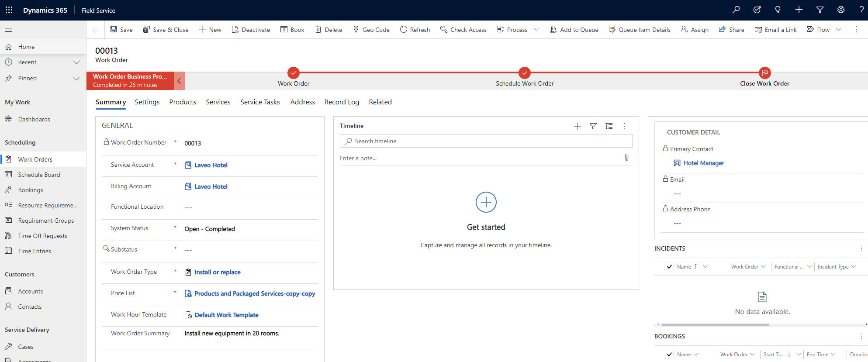Open the help question mark icon
Screen dimensions: 868x362
click(x=861, y=10)
